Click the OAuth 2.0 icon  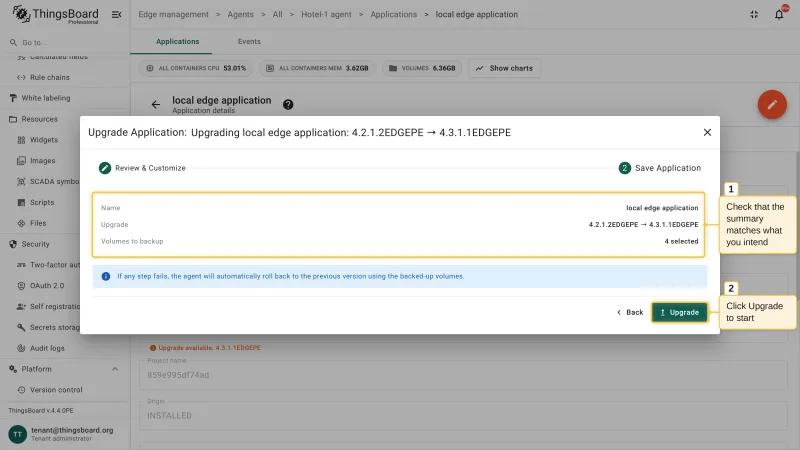tap(21, 286)
